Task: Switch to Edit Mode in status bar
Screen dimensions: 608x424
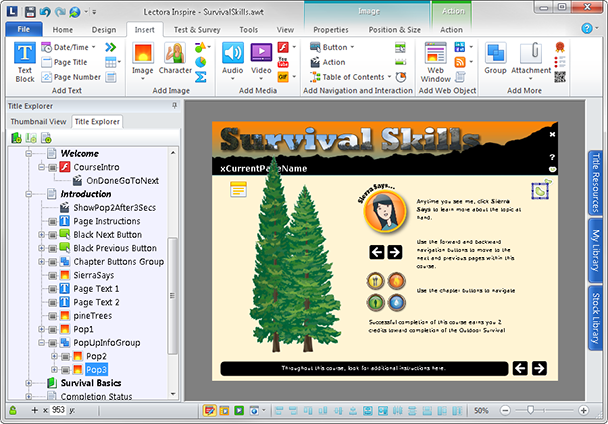Action: (x=209, y=410)
